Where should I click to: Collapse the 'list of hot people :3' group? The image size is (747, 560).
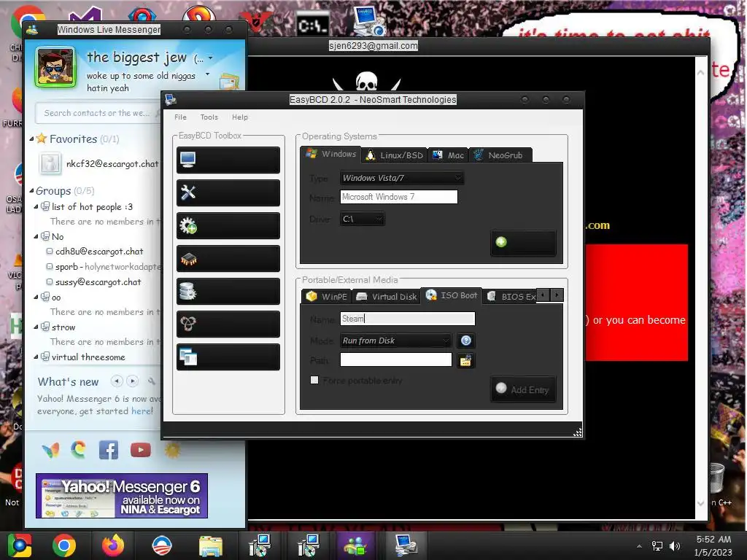[36, 206]
